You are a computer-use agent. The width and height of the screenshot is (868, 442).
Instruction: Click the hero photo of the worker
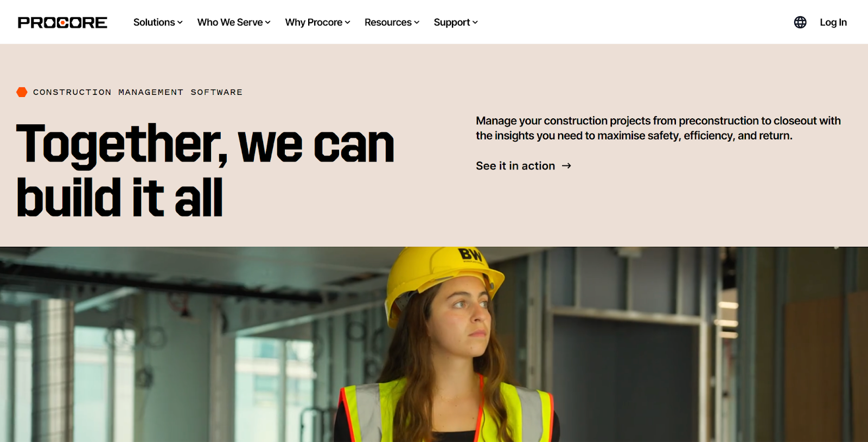434,344
